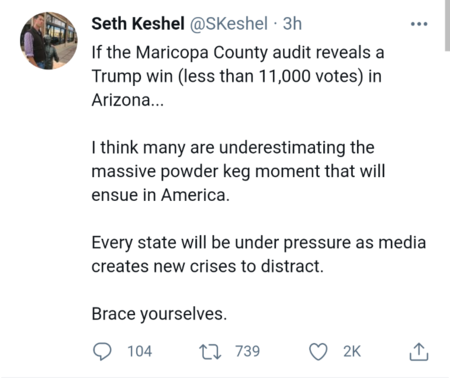Select the 104 replies count
This screenshot has width=450, height=378.
point(139,351)
